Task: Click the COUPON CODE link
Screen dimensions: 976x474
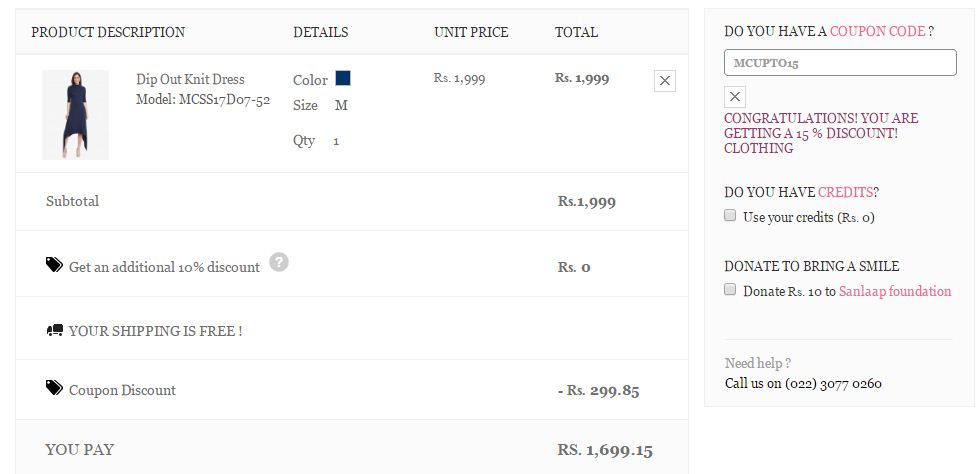Action: [877, 31]
